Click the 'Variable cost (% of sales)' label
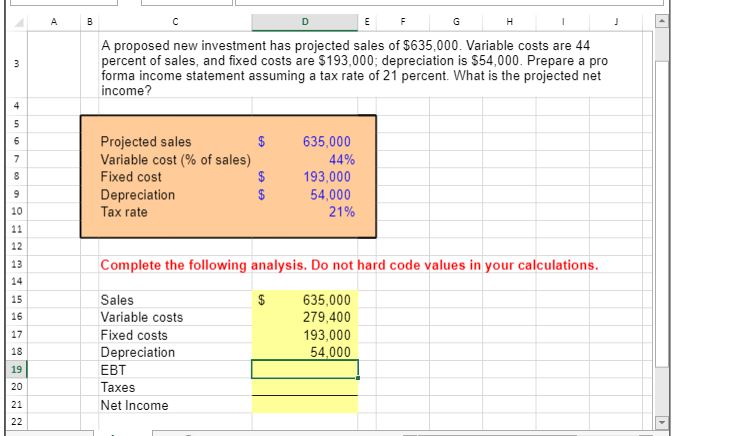Image resolution: width=753 pixels, height=436 pixels. tap(175, 159)
